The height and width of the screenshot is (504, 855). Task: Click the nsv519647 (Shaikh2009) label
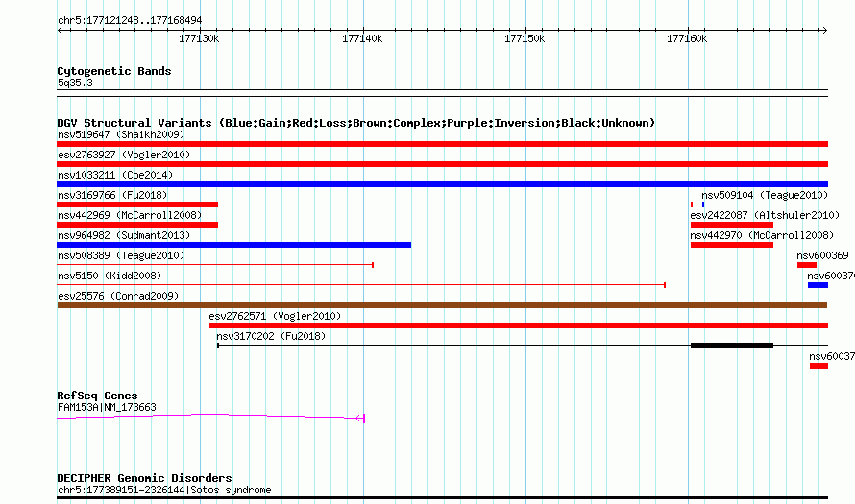click(121, 134)
